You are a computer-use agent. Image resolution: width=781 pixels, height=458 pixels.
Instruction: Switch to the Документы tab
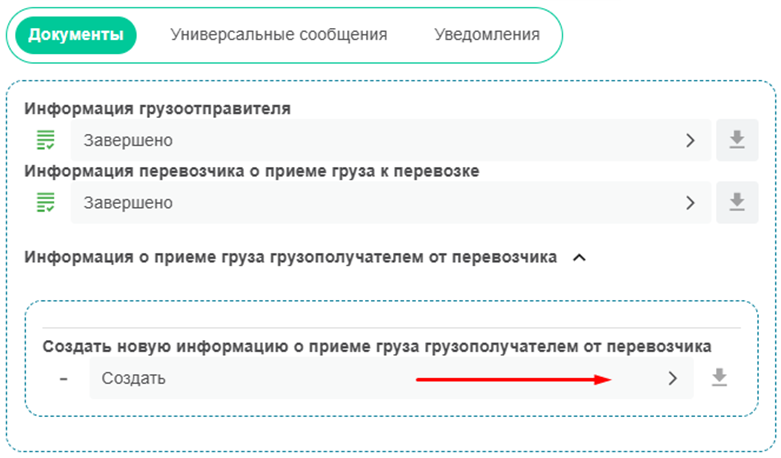point(76,35)
